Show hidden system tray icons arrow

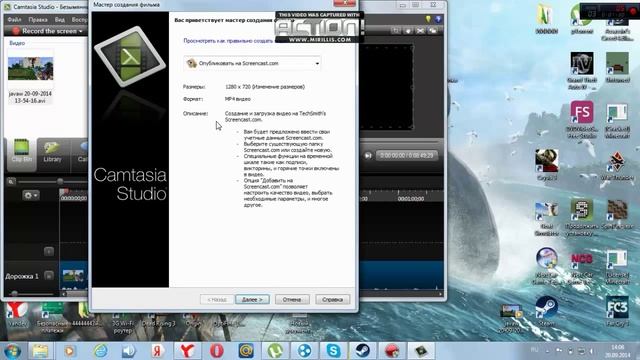(x=548, y=351)
